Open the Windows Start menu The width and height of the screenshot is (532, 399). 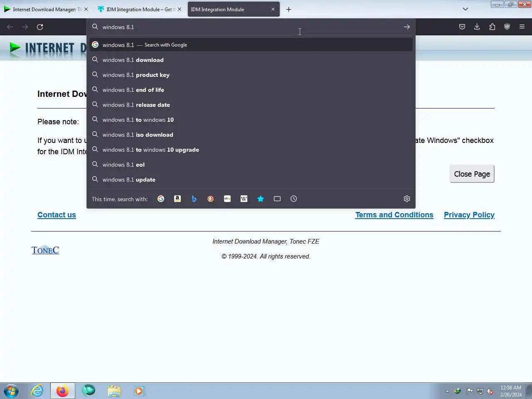(x=11, y=391)
